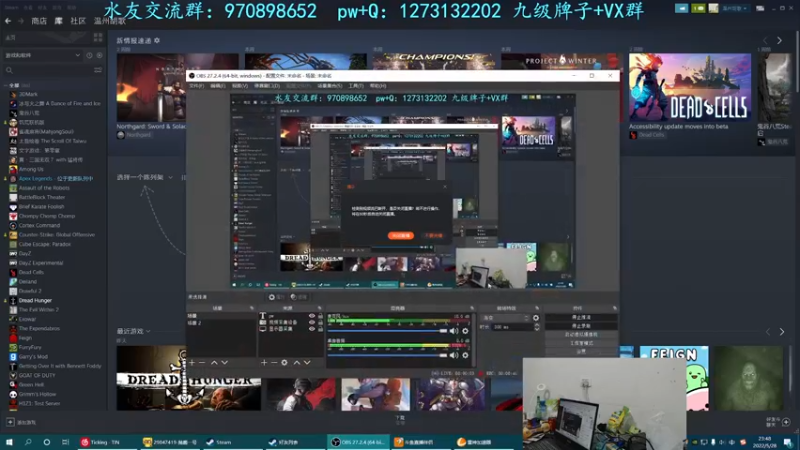Open the 库 (Library) tab in Steam
Viewport: 800px width, 450px height.
[59, 21]
